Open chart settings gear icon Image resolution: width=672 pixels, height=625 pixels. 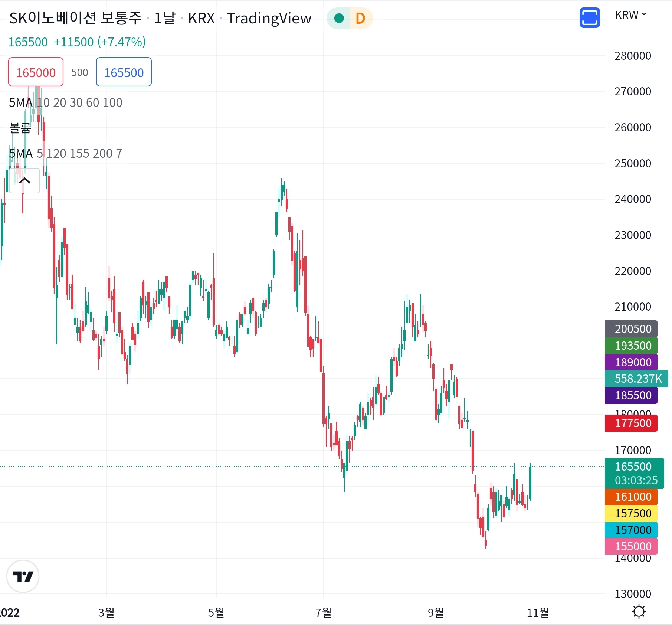(x=639, y=611)
